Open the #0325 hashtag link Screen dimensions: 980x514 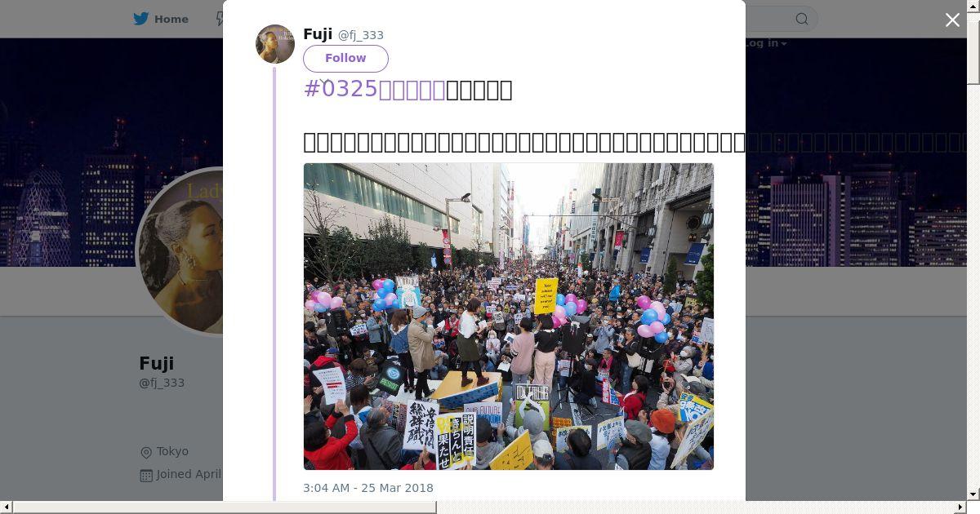coord(374,89)
